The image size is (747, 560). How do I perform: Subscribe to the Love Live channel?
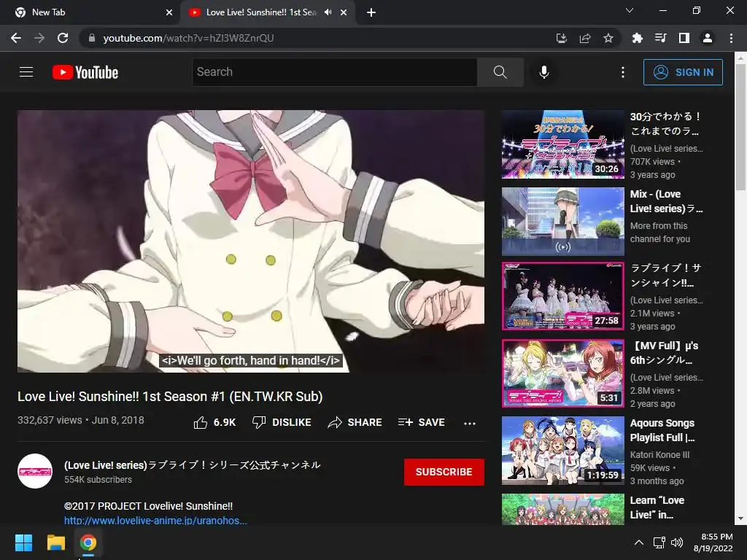pyautogui.click(x=444, y=472)
